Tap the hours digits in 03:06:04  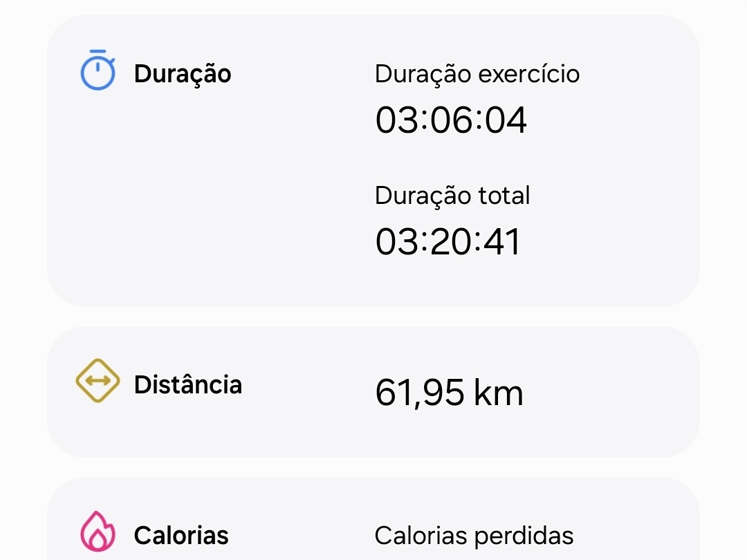click(397, 120)
